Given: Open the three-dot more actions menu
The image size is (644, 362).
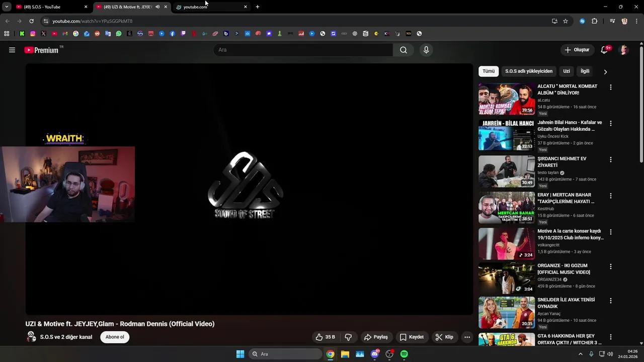Looking at the screenshot, I should tap(466, 337).
